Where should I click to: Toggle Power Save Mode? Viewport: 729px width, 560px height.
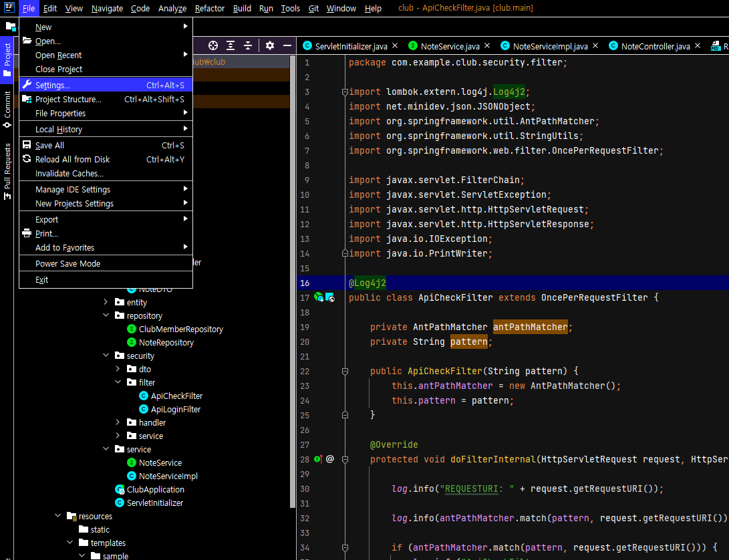(106, 263)
